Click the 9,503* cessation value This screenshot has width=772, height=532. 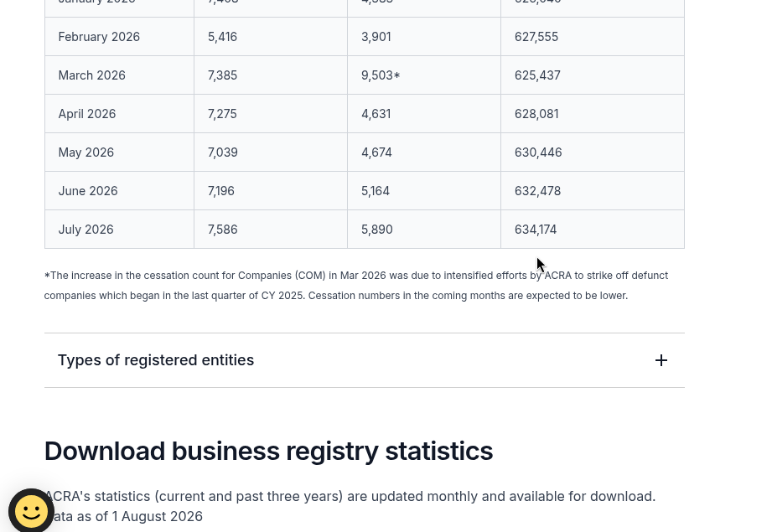(381, 75)
